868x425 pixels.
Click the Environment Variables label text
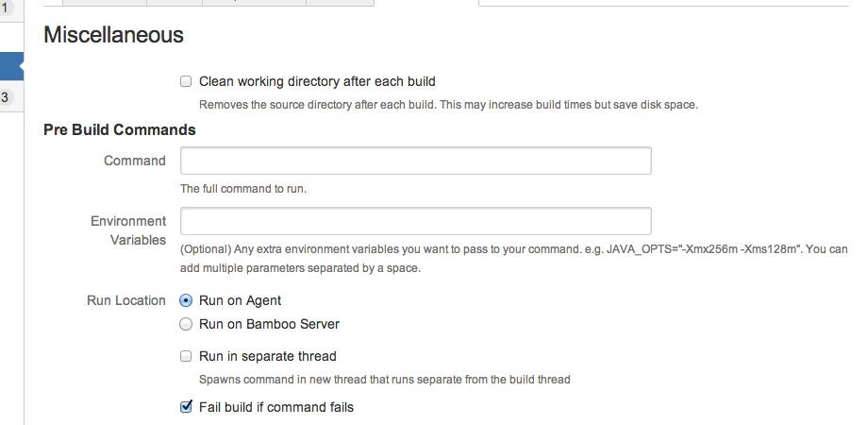click(129, 230)
